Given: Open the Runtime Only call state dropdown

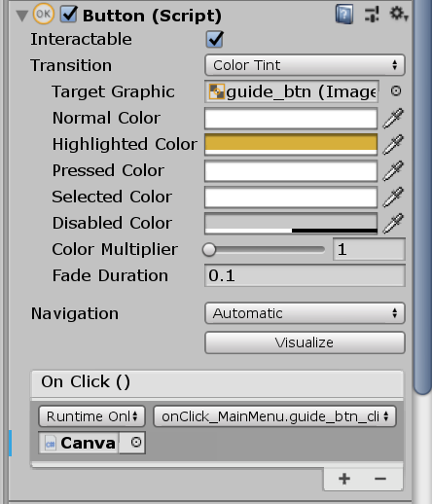Looking at the screenshot, I should point(91,416).
